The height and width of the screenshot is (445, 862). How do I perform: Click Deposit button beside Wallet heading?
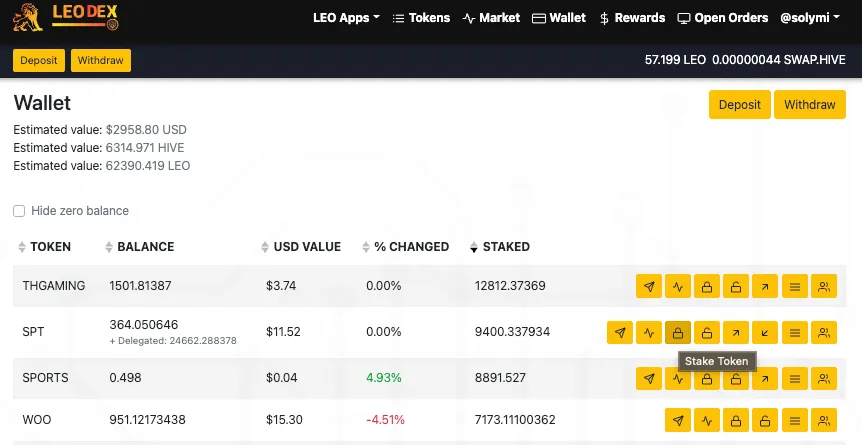click(x=739, y=105)
